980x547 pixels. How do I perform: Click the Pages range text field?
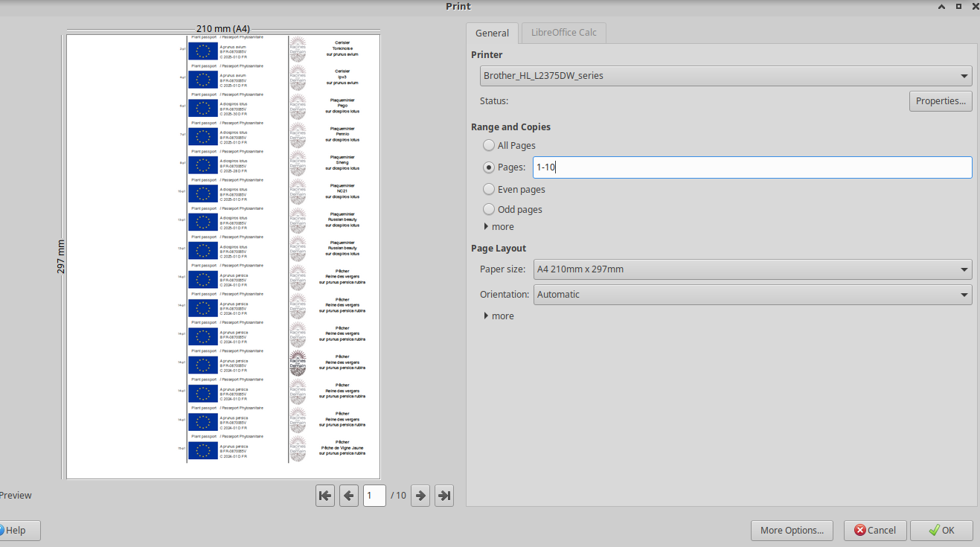pos(752,167)
